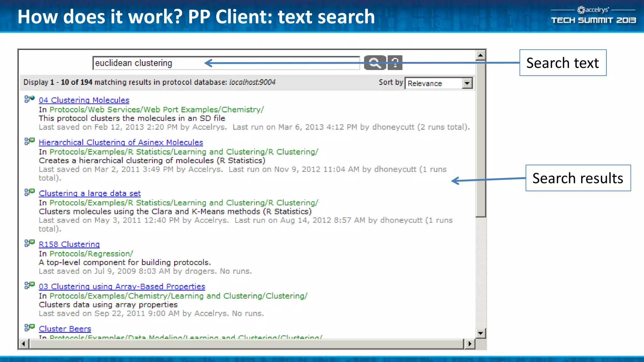Click 'Last saved on Jul 9, 2009' line
644x362 pixels.
point(145,271)
